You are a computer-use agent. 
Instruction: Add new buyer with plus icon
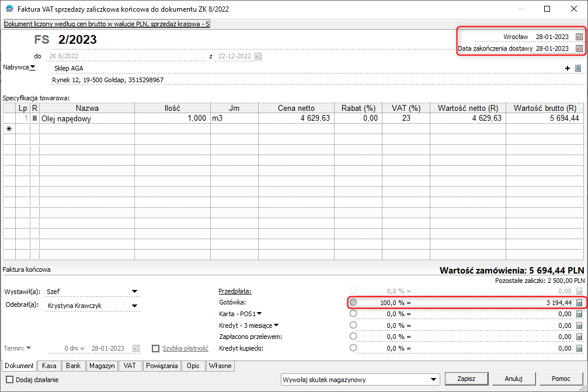(x=568, y=68)
